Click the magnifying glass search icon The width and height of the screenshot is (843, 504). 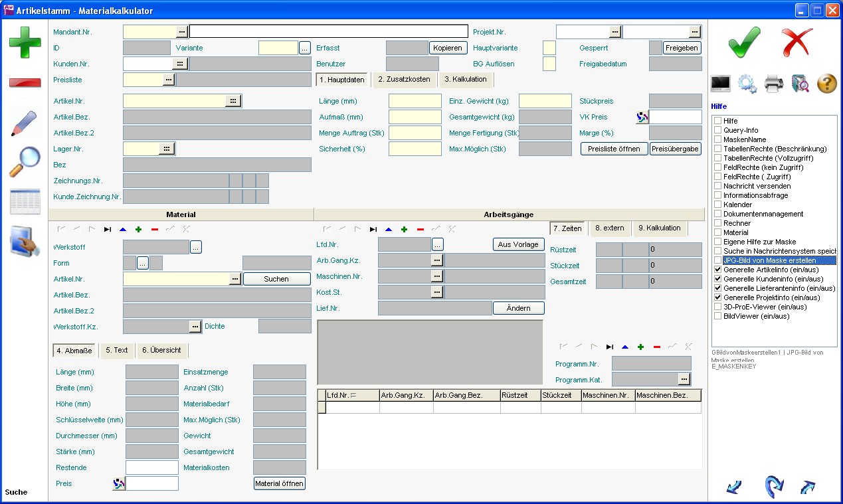(x=25, y=162)
